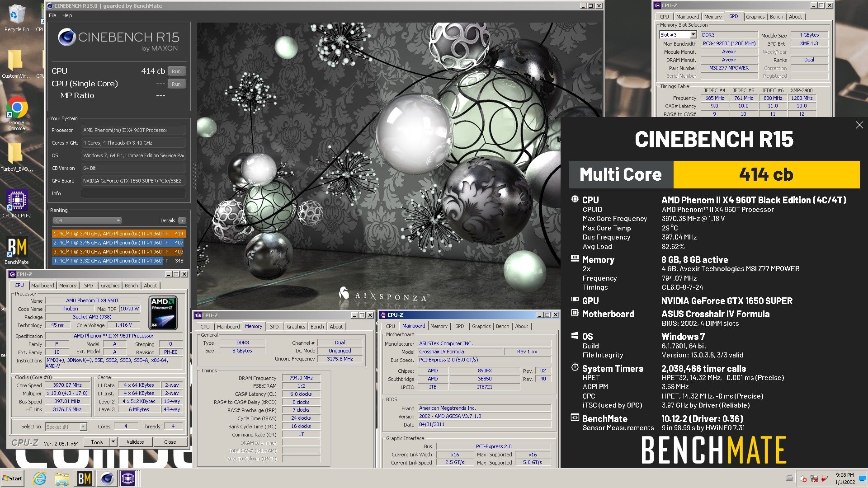This screenshot has height=488, width=868.
Task: Click the keyboard icon in system tray
Action: 789,478
